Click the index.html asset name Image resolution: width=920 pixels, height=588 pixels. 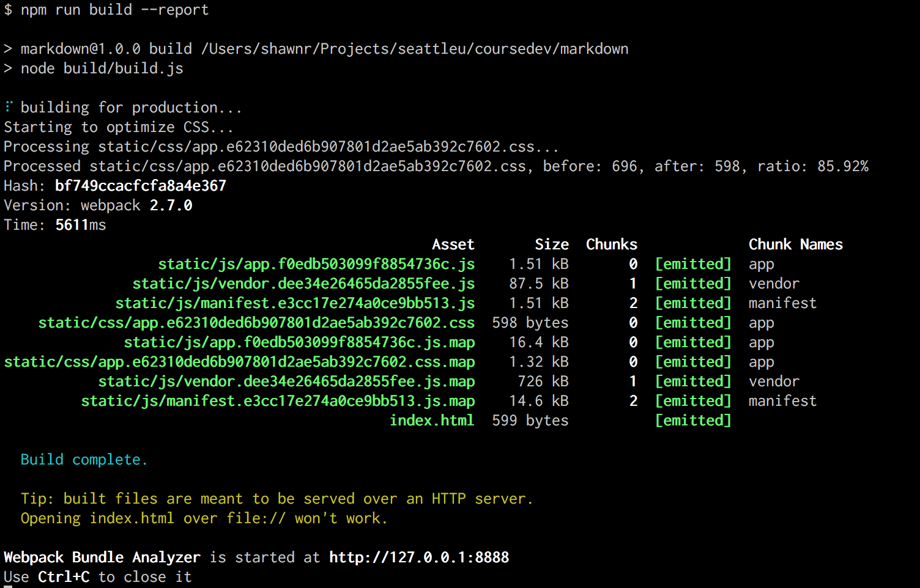click(432, 421)
